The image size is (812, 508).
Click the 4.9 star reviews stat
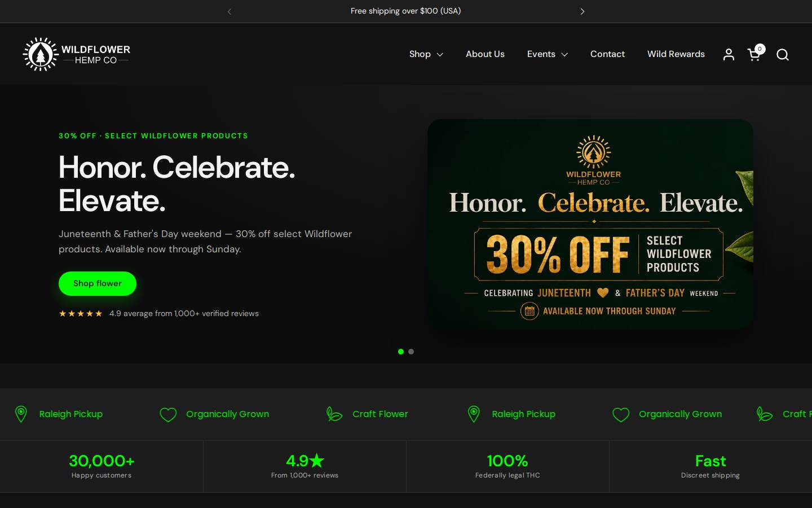[304, 466]
